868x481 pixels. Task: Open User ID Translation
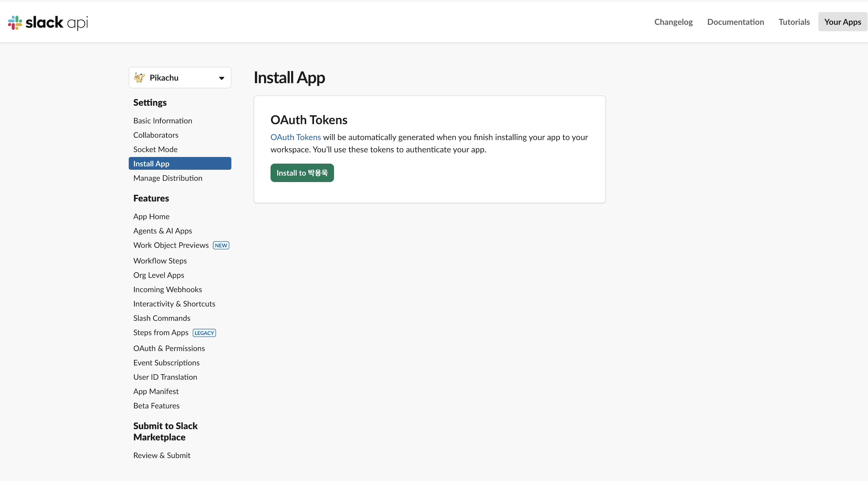(165, 377)
